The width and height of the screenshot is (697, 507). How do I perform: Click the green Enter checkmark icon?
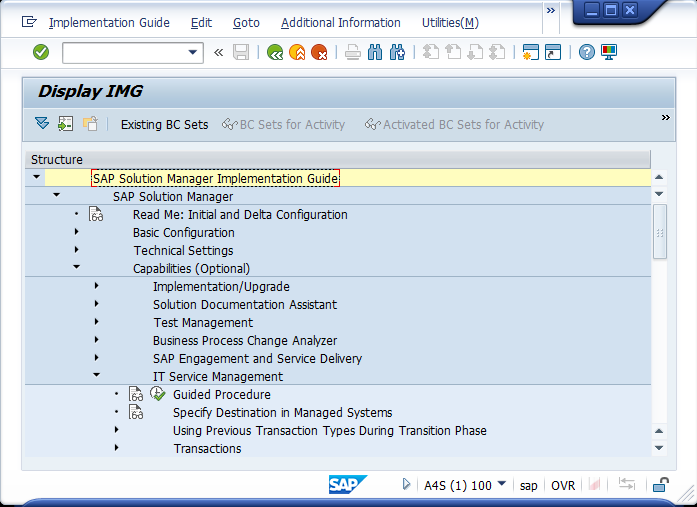pyautogui.click(x=40, y=52)
